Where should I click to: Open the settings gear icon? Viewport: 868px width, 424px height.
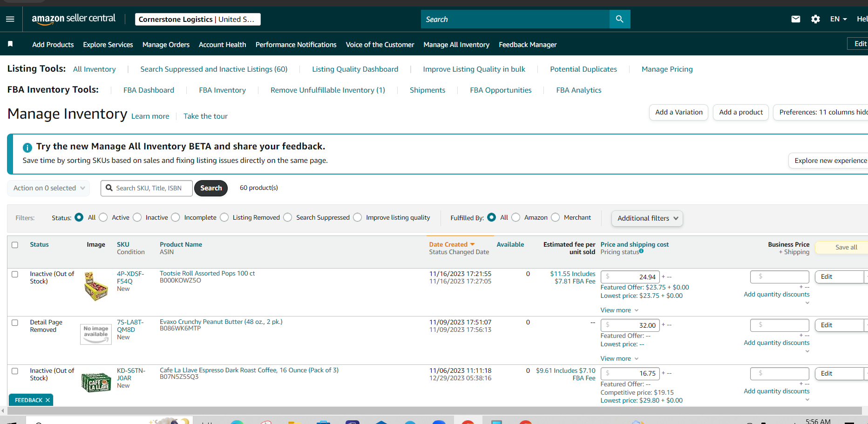point(815,19)
